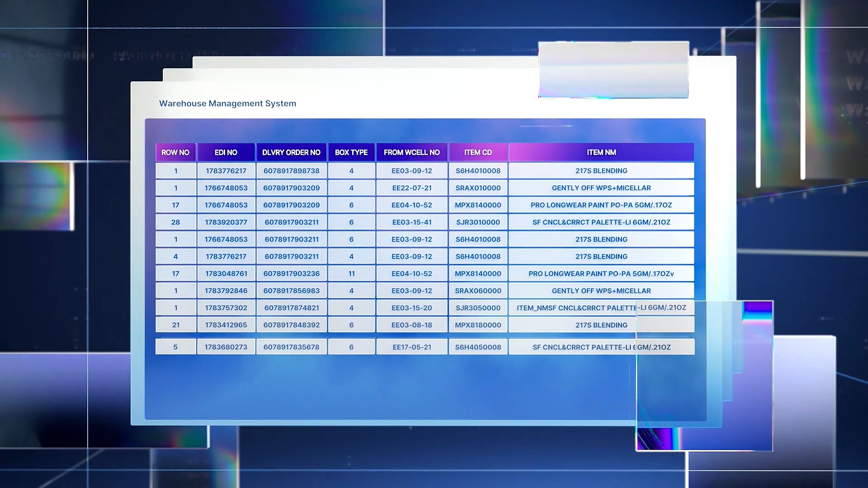Select row number 5
The height and width of the screenshot is (488, 868).
coord(175,347)
